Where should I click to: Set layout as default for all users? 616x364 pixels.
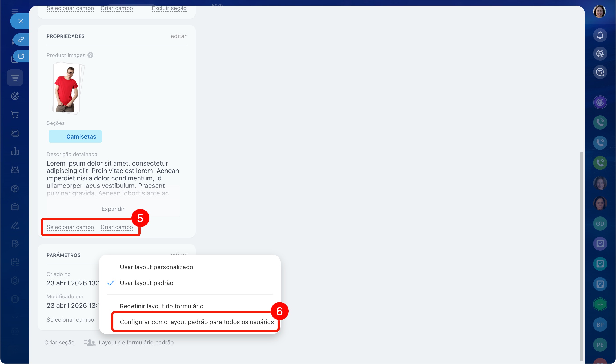coord(197,322)
